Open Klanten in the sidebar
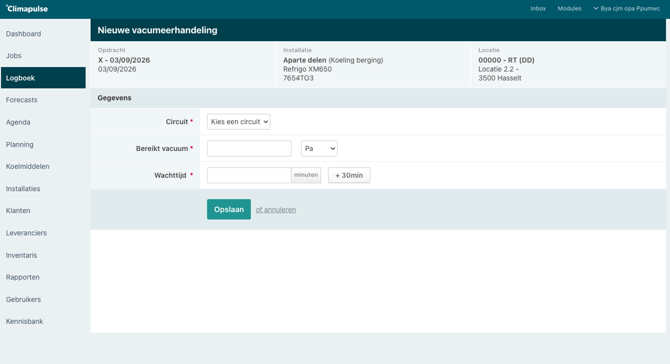The width and height of the screenshot is (670, 364). (x=43, y=211)
